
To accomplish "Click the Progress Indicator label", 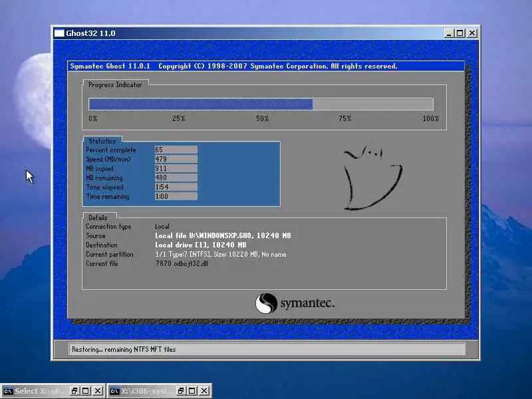I will click(114, 85).
